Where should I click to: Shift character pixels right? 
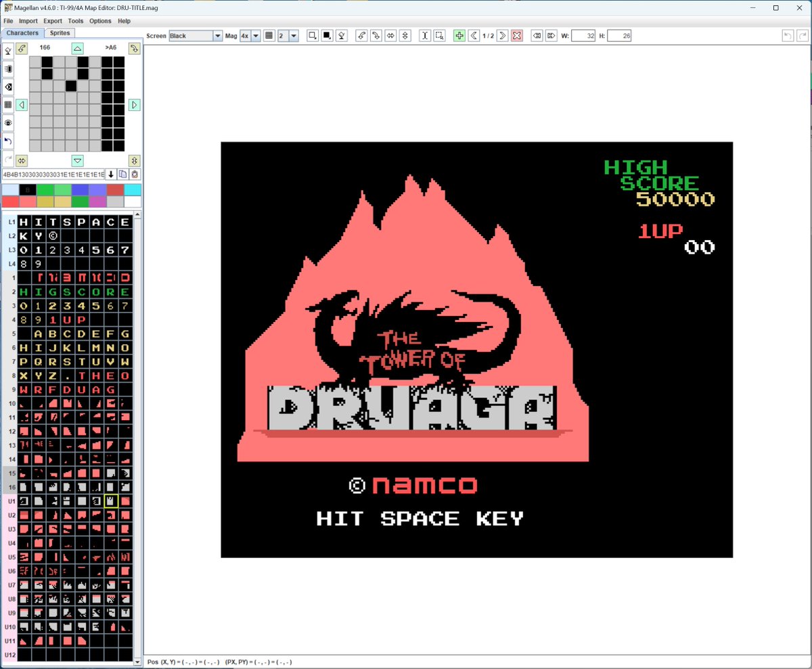coord(134,105)
